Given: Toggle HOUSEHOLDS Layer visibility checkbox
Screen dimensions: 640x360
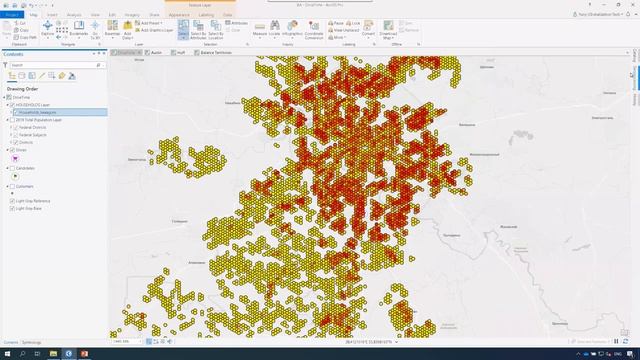Looking at the screenshot, I should (x=12, y=105).
